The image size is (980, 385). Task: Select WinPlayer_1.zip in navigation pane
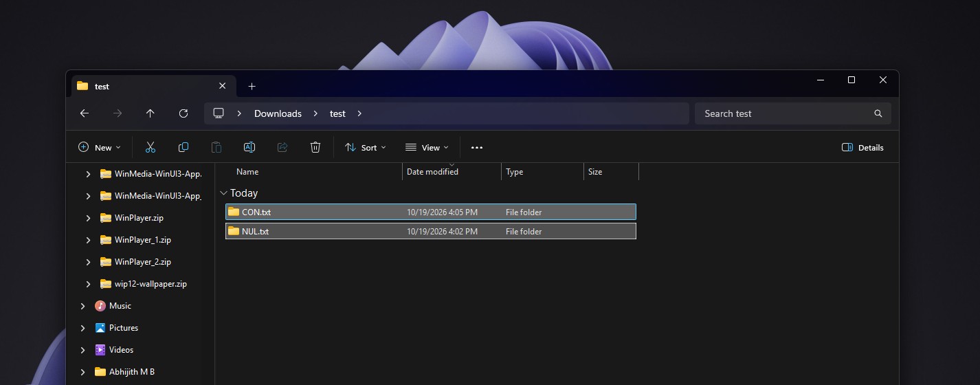[143, 240]
